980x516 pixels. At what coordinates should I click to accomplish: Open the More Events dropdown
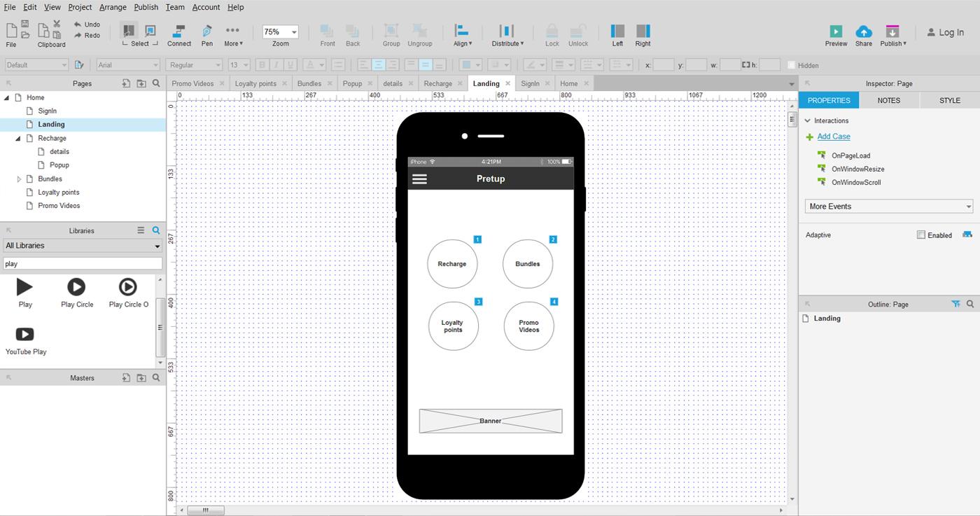pyautogui.click(x=888, y=207)
